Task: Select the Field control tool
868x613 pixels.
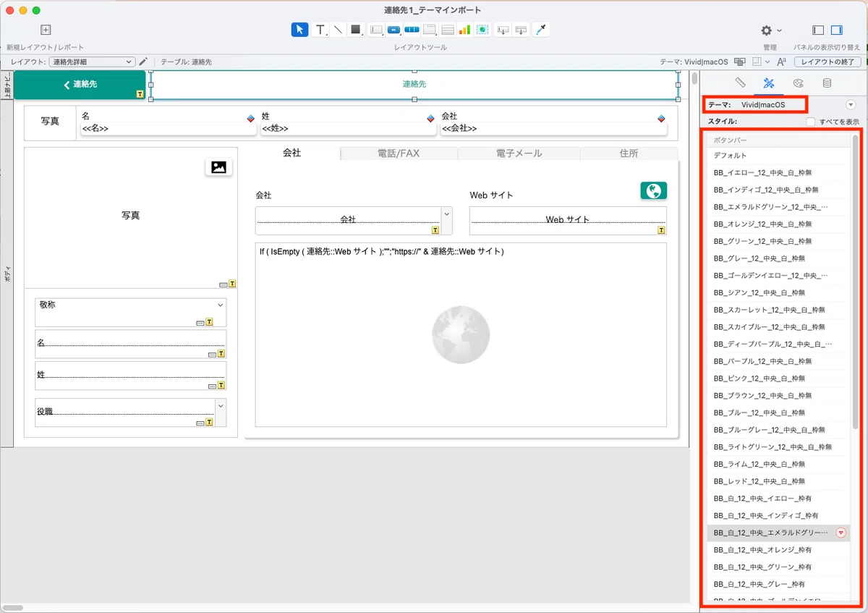Action: coord(376,30)
